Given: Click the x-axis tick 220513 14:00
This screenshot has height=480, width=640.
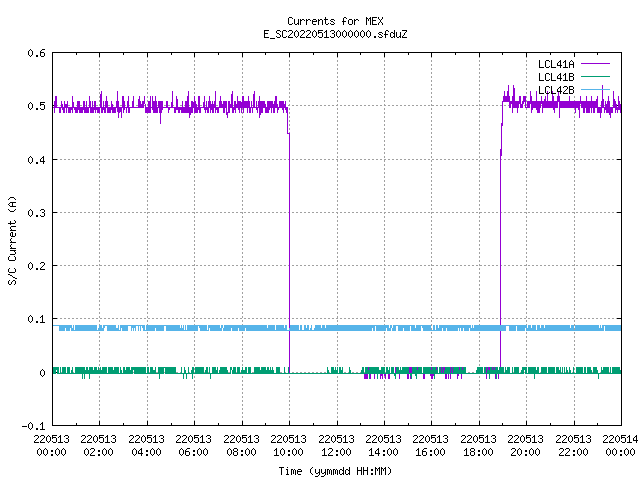Looking at the screenshot, I should tap(383, 445).
